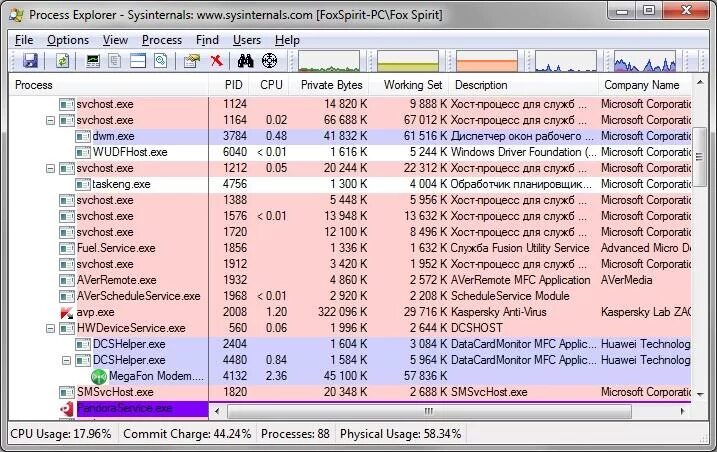Click the HWDeviceService.exe process icon
The width and height of the screenshot is (717, 452).
67,328
